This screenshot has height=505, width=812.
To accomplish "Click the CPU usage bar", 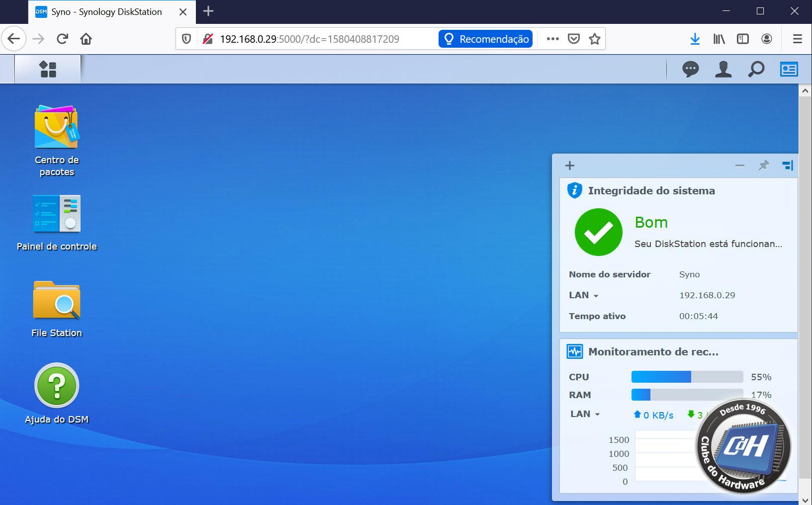I will pos(687,377).
